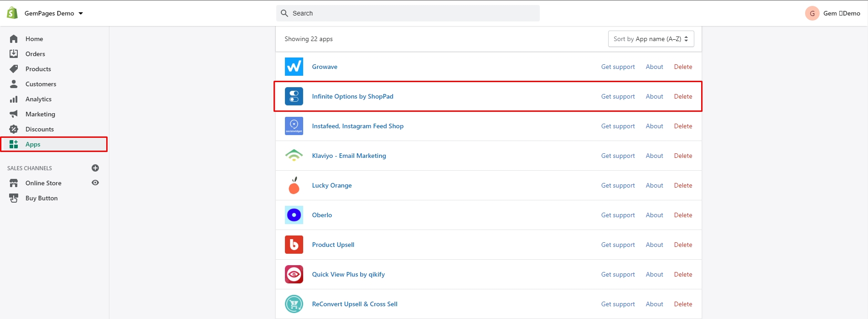Get support for ReConvert Upsell
This screenshot has height=319, width=868.
coord(618,304)
